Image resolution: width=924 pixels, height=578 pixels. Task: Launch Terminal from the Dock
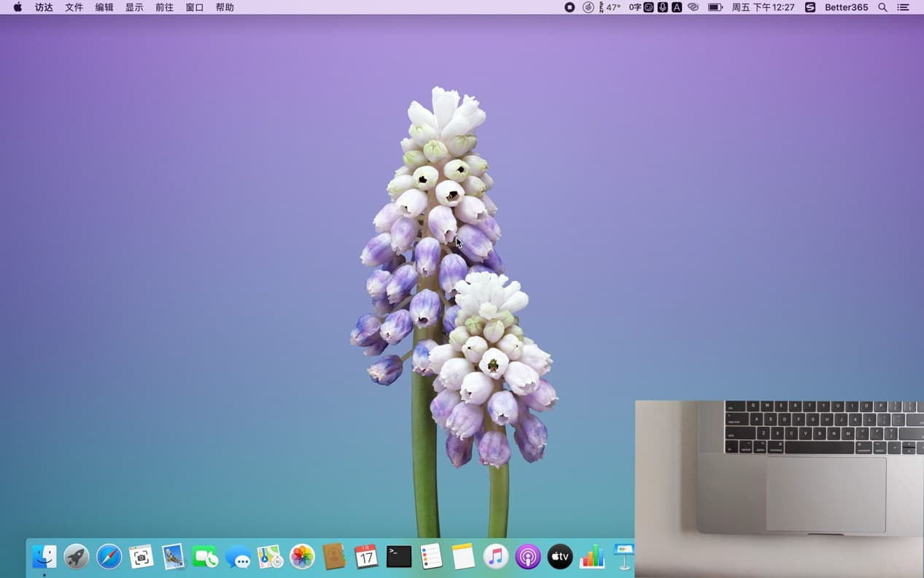(x=399, y=557)
